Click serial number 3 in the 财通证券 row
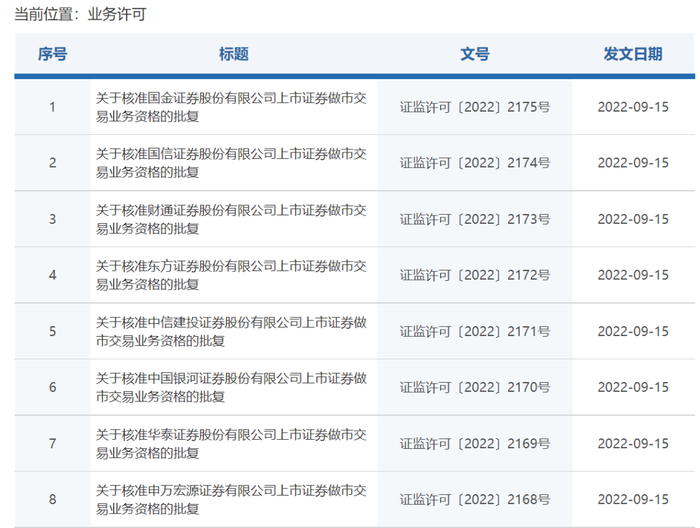This screenshot has width=700, height=528. tap(53, 219)
